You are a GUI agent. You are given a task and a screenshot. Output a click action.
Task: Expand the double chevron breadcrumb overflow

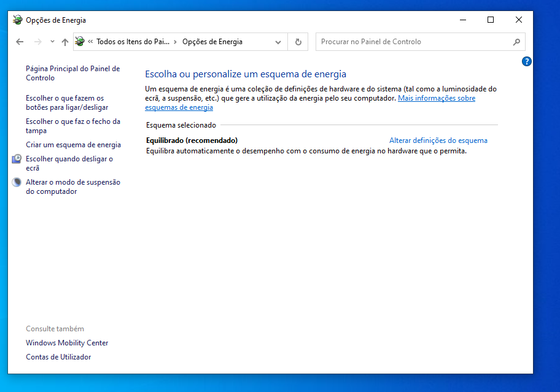pos(90,42)
